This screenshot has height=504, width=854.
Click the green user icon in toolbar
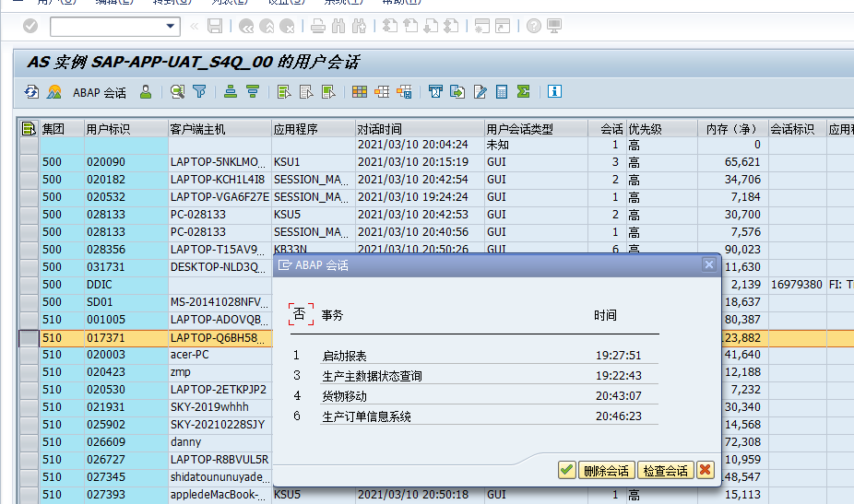[x=146, y=91]
